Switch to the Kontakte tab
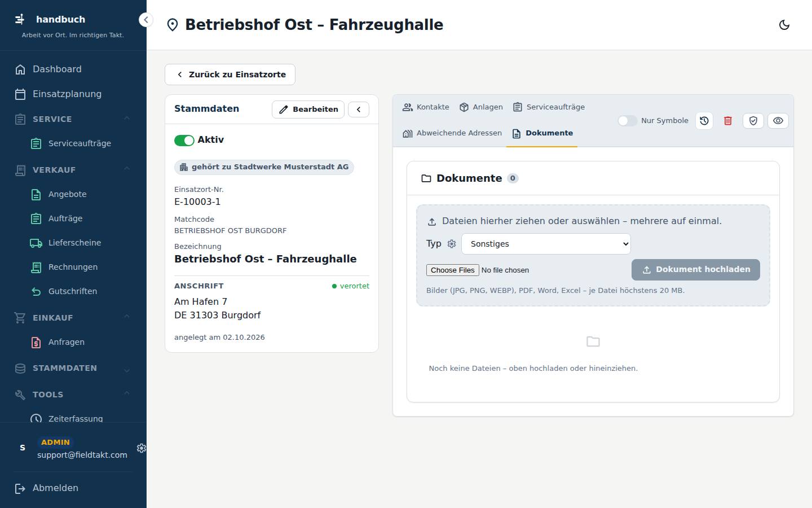Screen dimensions: 812x508 (426, 107)
